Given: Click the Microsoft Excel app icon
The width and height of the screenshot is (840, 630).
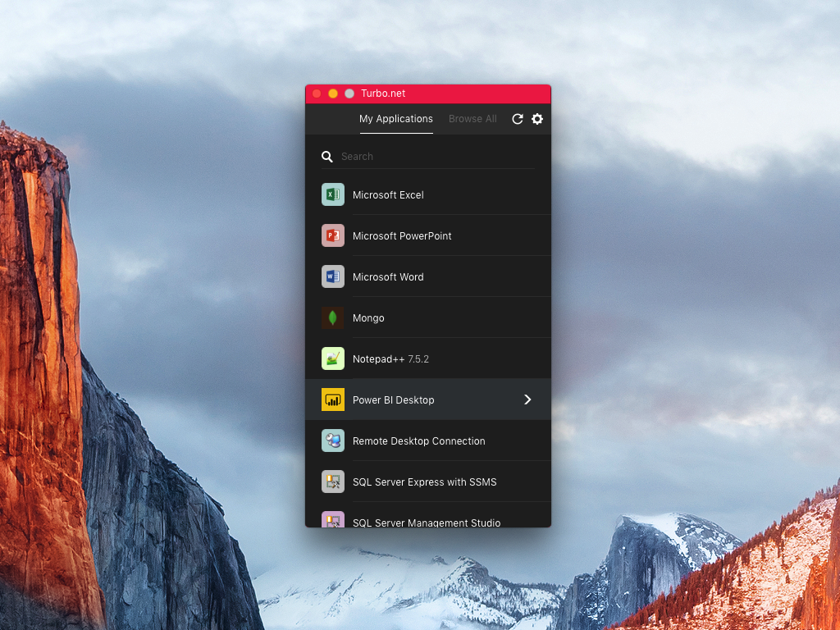Looking at the screenshot, I should pos(332,194).
